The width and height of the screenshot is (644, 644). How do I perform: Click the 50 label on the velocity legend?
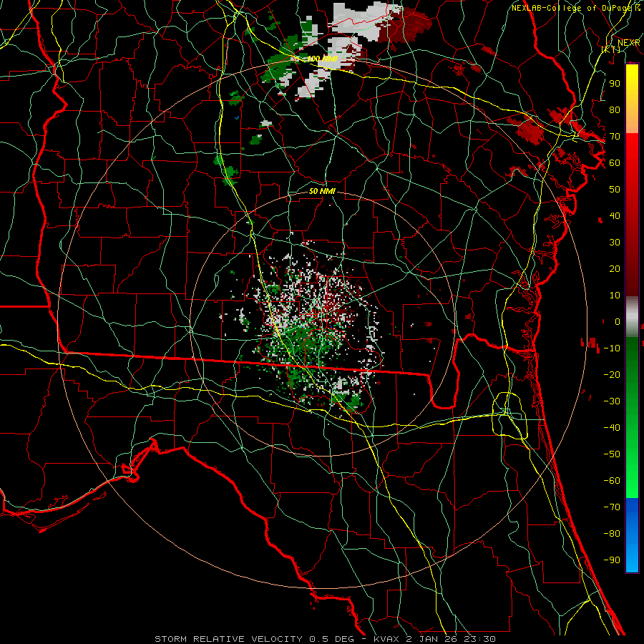tap(615, 190)
